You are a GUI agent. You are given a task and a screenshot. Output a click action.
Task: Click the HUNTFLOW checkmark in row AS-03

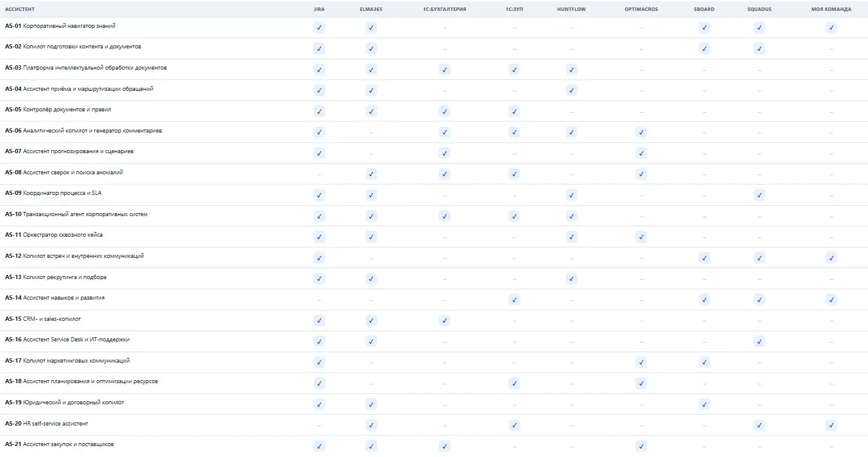pyautogui.click(x=571, y=70)
